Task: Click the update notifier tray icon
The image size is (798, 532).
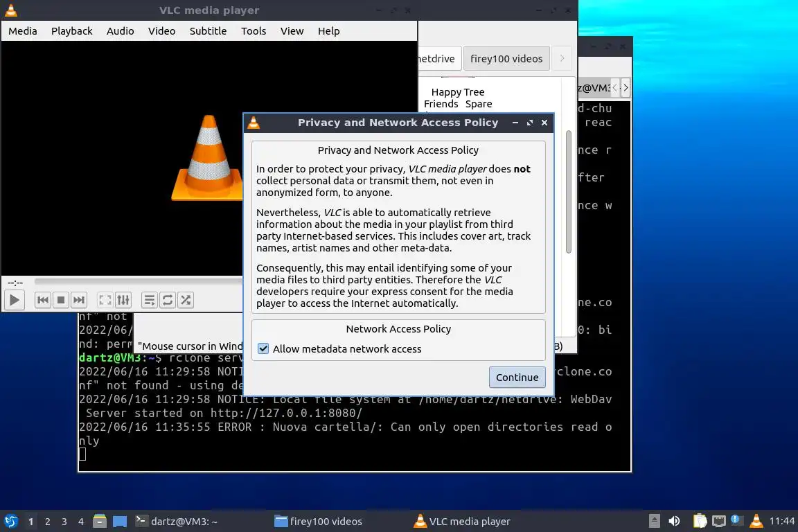Action: [x=737, y=520]
